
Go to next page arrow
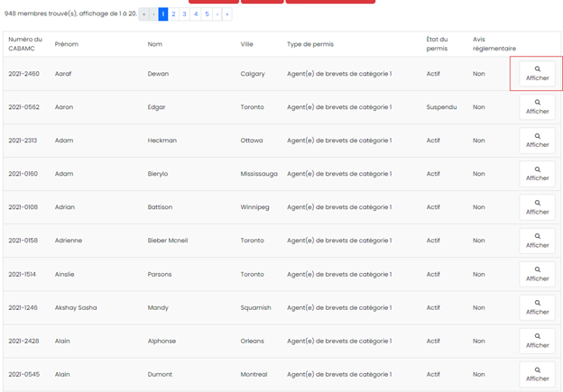217,14
